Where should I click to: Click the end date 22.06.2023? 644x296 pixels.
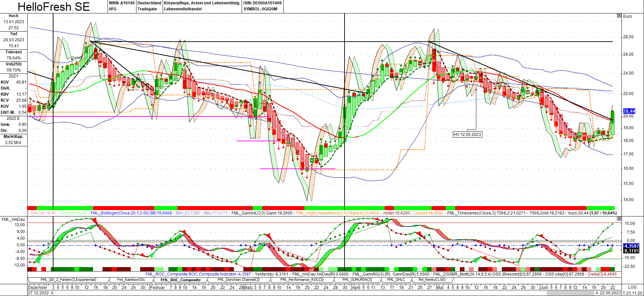click(610, 293)
